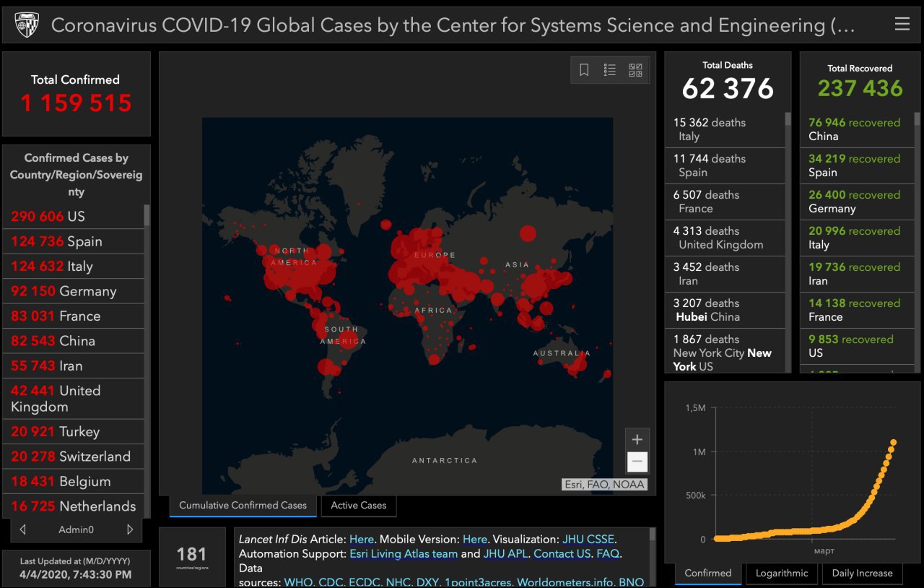This screenshot has width=924, height=588.
Task: Open the hamburger menu in header
Action: pos(902,25)
